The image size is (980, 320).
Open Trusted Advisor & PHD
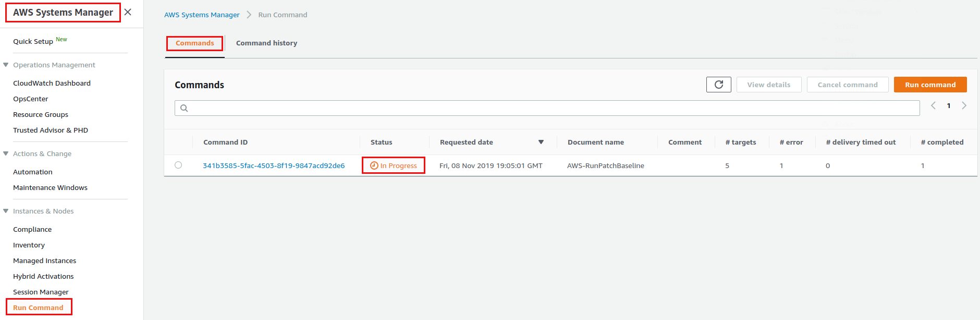pyautogui.click(x=51, y=130)
